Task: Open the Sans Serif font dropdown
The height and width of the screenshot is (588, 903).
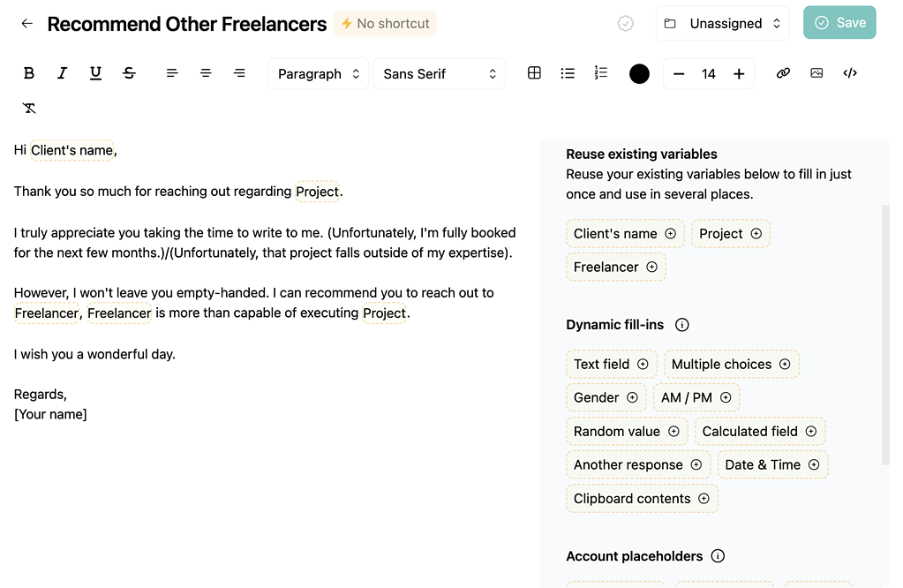Action: point(439,73)
